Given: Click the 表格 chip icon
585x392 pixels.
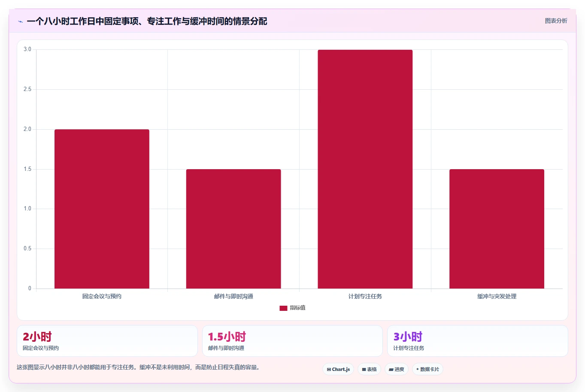Looking at the screenshot, I should [x=364, y=369].
